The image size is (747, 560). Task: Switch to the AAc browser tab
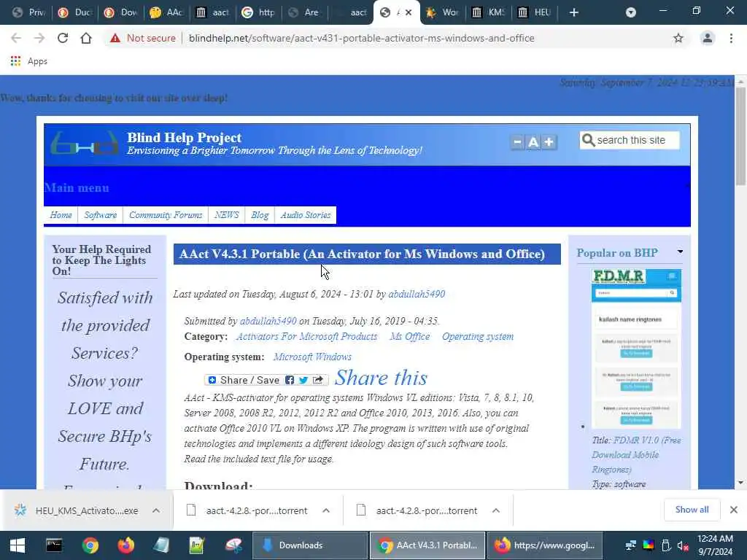[167, 12]
